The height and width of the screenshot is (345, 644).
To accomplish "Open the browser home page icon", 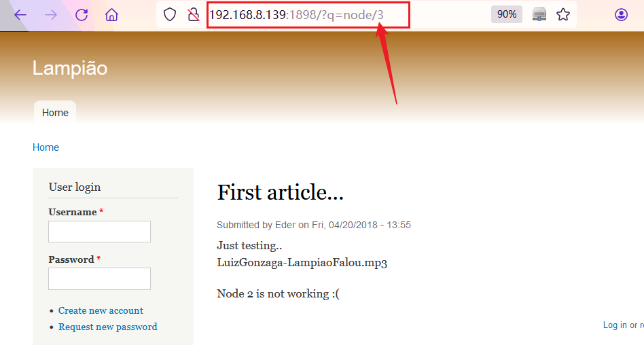I will pos(112,15).
